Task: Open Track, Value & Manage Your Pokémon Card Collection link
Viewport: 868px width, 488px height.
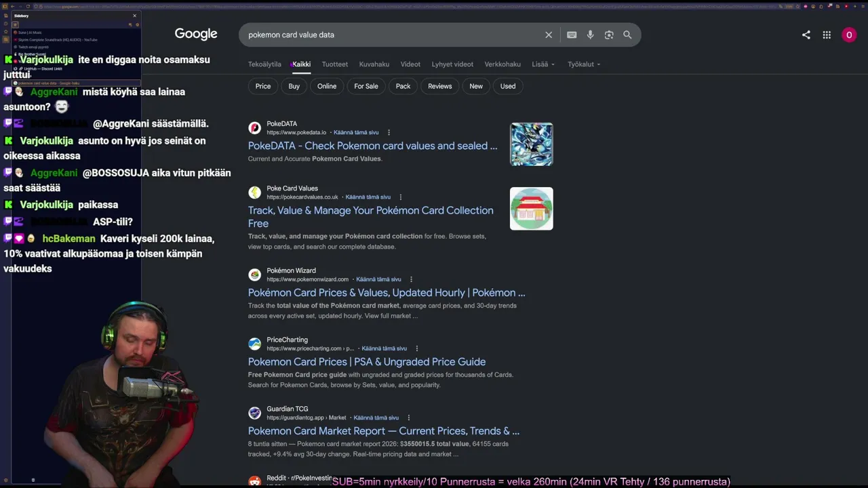Action: [371, 217]
